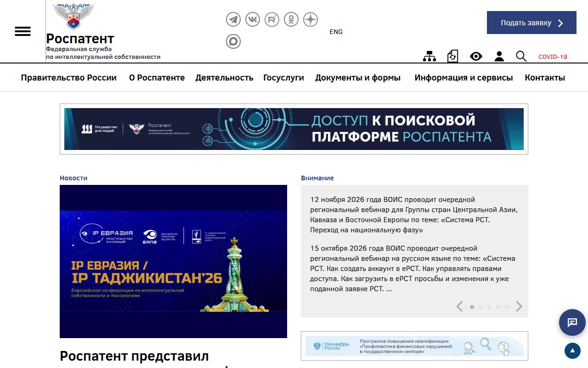Image resolution: width=588 pixels, height=368 pixels.
Task: Click the Подать заявку button
Action: click(531, 23)
